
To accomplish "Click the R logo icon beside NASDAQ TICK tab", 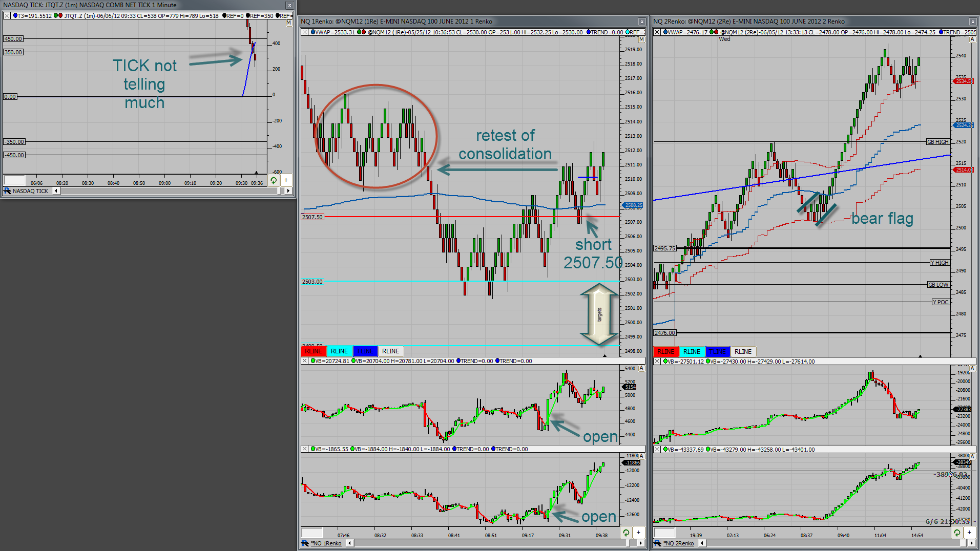I will point(7,191).
